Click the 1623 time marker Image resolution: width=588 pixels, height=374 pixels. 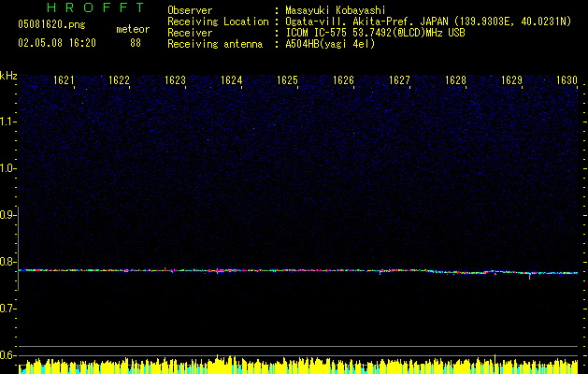(175, 80)
